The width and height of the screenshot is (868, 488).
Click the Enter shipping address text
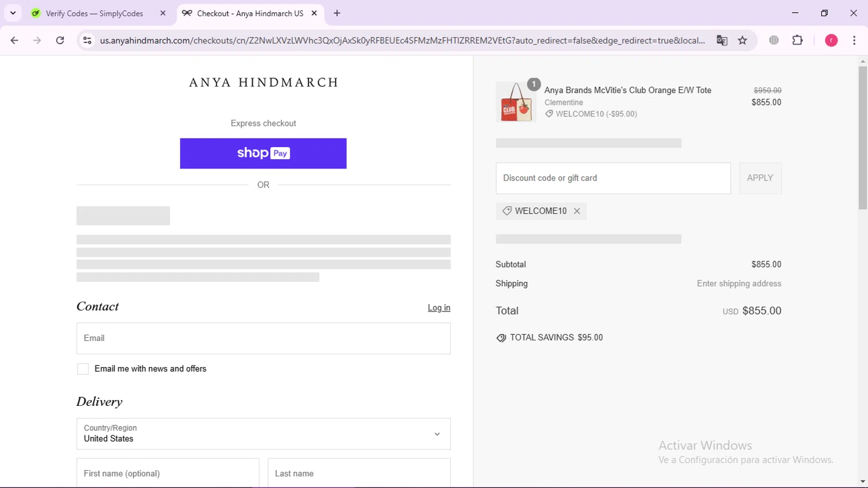click(739, 284)
